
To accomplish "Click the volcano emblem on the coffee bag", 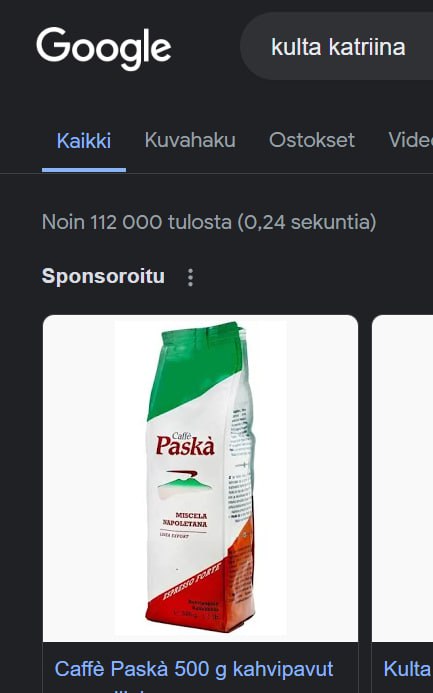I will pyautogui.click(x=185, y=484).
